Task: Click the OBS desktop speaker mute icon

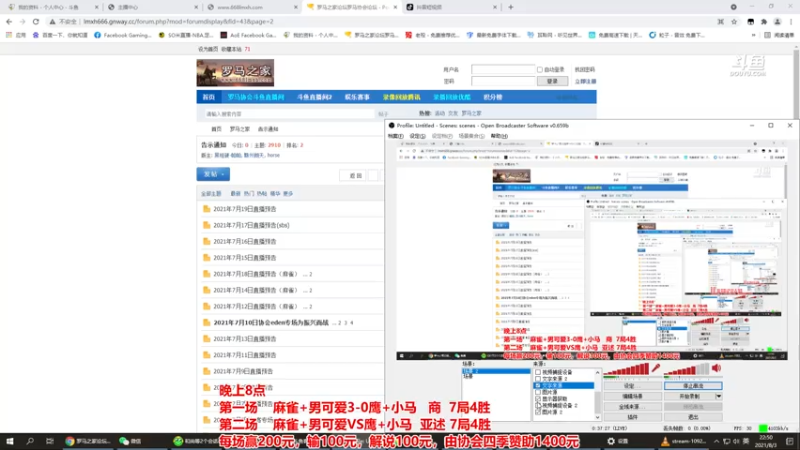Action: click(x=716, y=368)
